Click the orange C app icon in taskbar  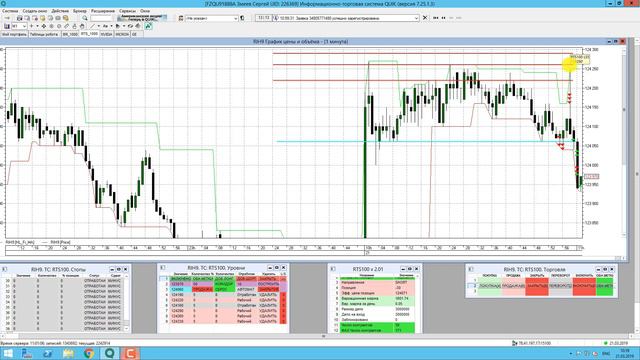coord(130,353)
